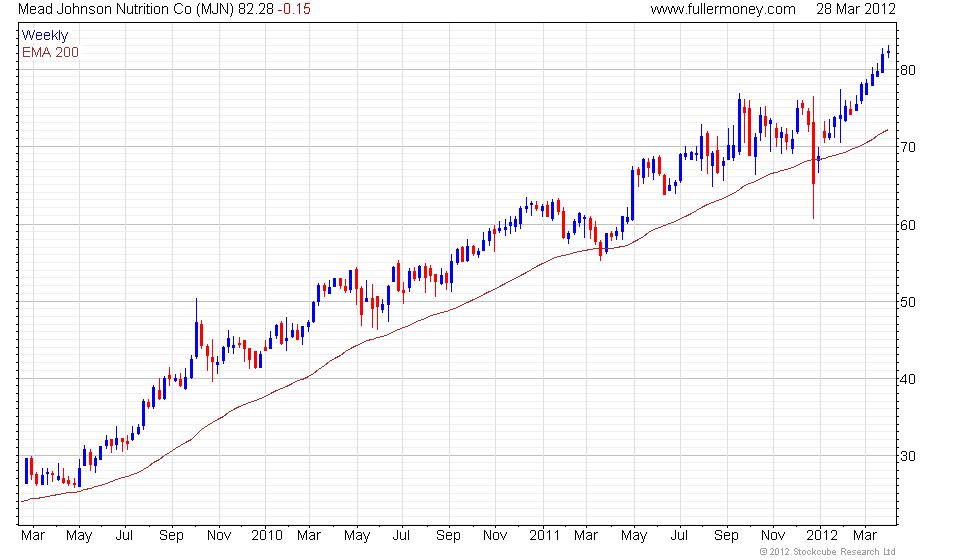Click the y-axis value 30
This screenshot has width=980, height=560.
tap(908, 456)
